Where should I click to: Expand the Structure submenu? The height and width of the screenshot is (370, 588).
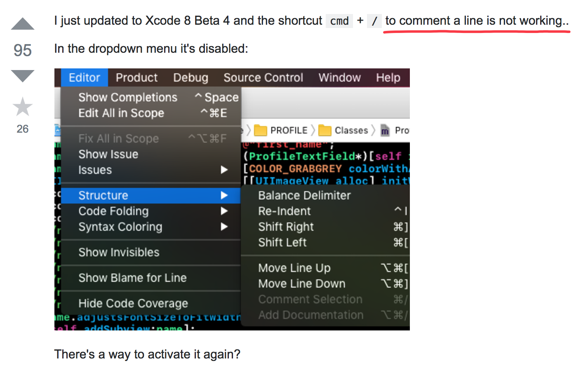coord(151,195)
